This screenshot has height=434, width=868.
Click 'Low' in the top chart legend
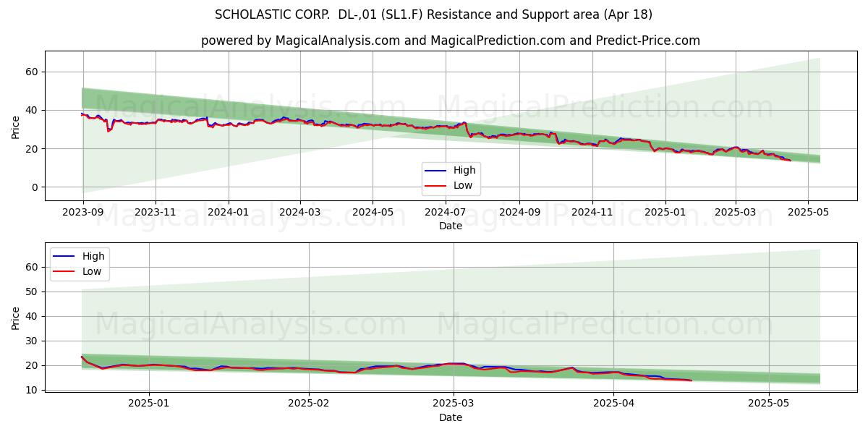(463, 185)
